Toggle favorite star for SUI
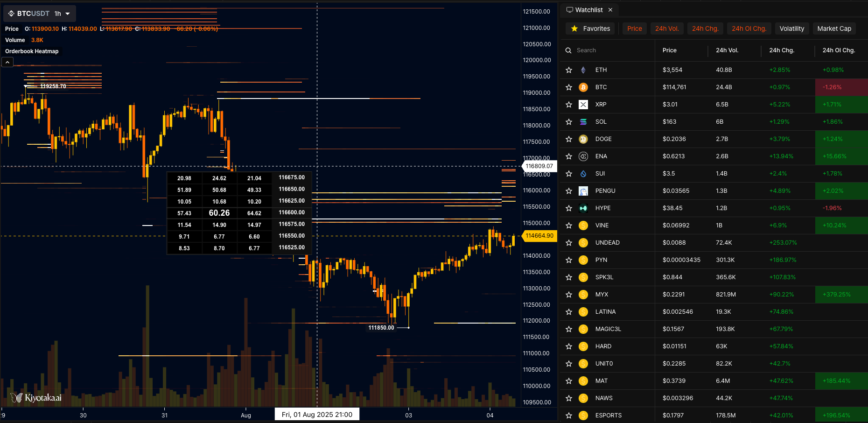868x423 pixels. (568, 174)
